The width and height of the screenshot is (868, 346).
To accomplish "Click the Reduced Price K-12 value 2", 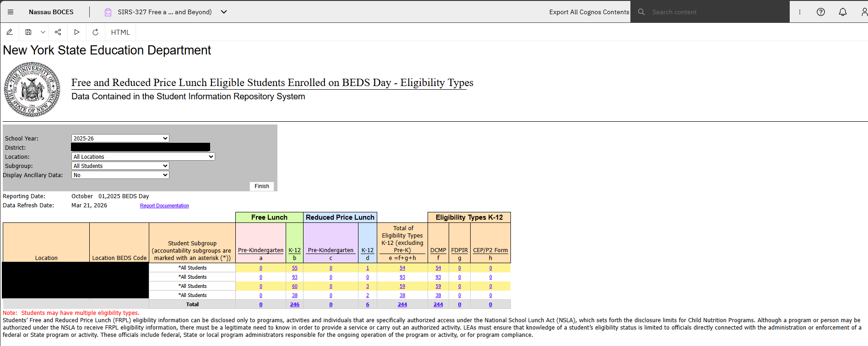I will coord(368,296).
